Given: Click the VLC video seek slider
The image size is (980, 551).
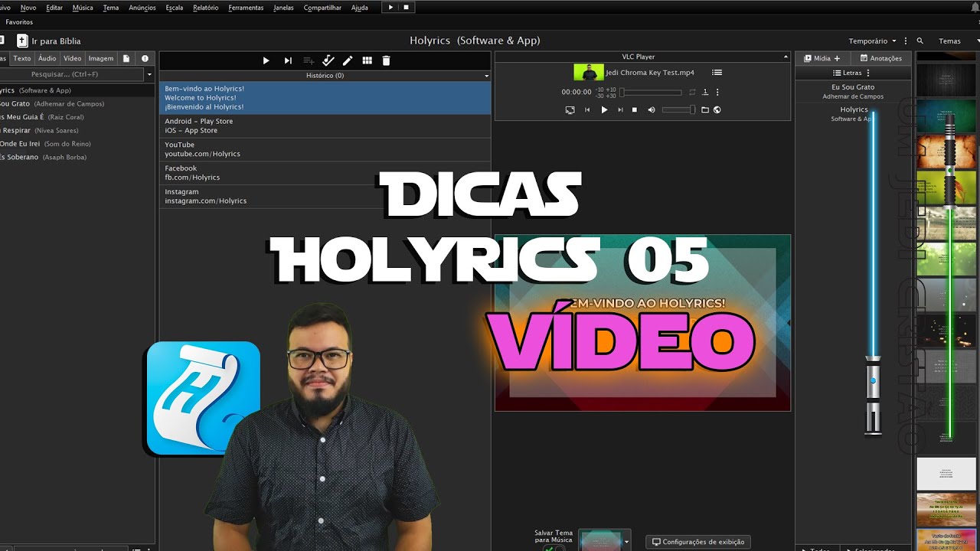Looking at the screenshot, I should [650, 92].
